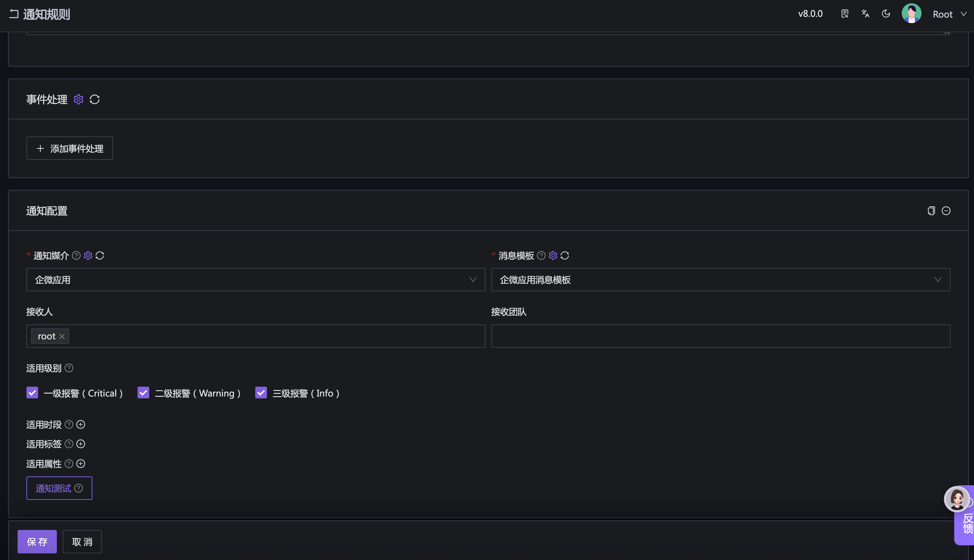Screen dimensions: 974x560
Task: Remove the root tag from 接收人
Action: tap(62, 336)
